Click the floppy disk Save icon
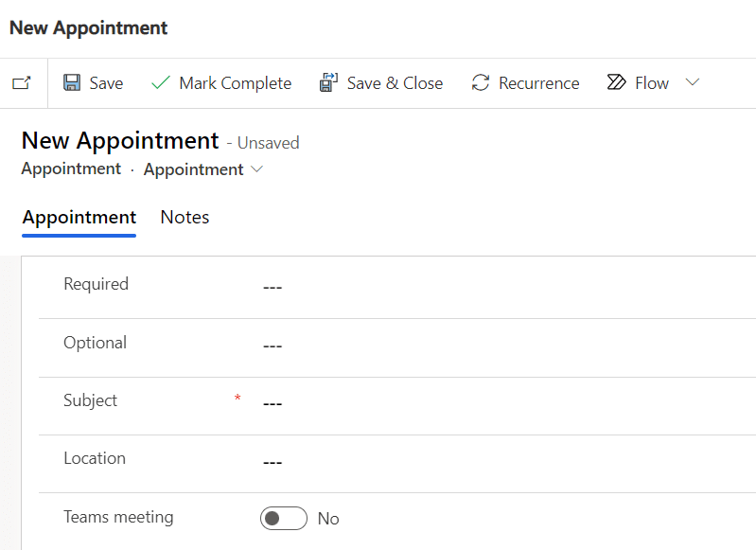 [x=72, y=83]
